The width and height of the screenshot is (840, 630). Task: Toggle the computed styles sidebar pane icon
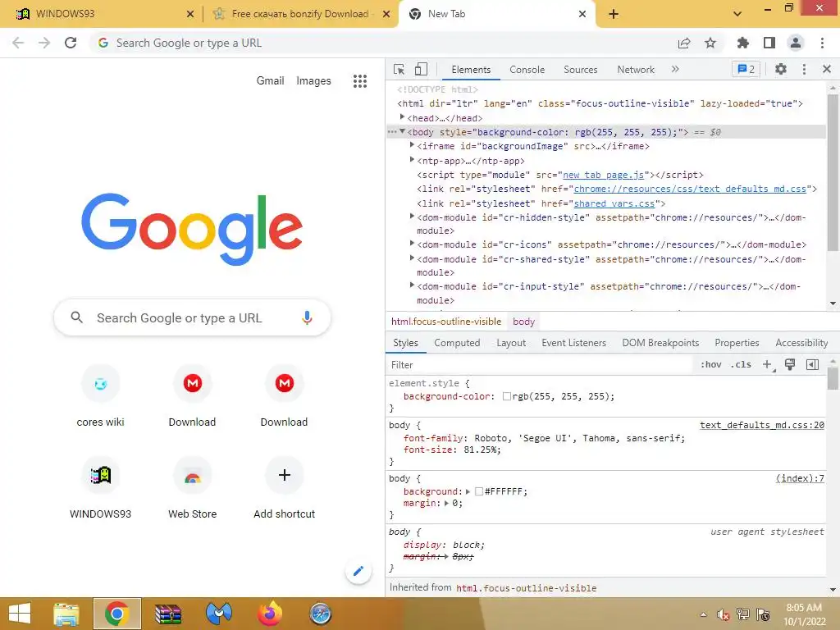click(x=812, y=365)
